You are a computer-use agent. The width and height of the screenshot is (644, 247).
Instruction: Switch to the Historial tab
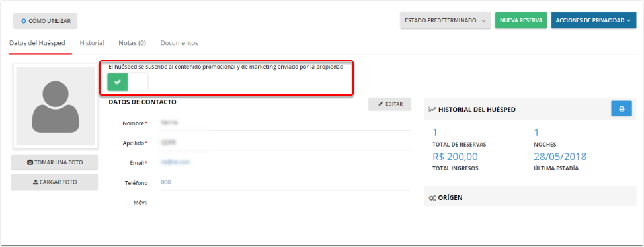92,43
